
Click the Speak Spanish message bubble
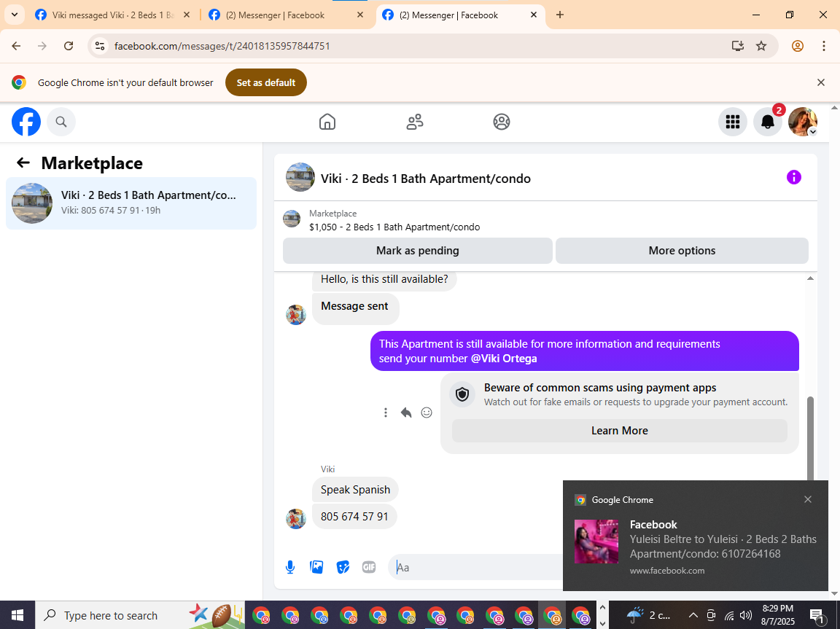[355, 490]
